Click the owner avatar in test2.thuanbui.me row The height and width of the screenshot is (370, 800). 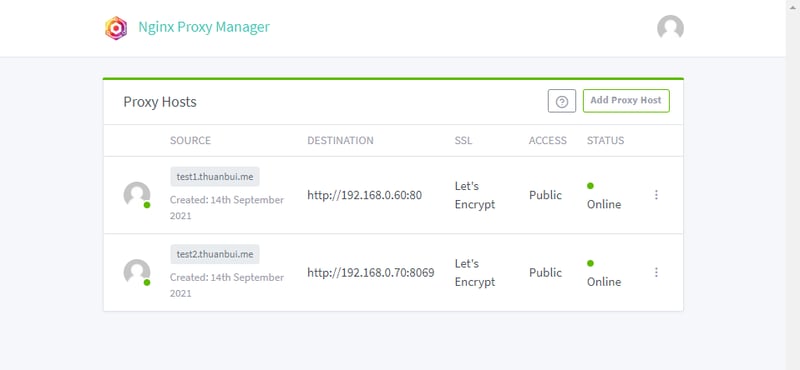point(137,273)
